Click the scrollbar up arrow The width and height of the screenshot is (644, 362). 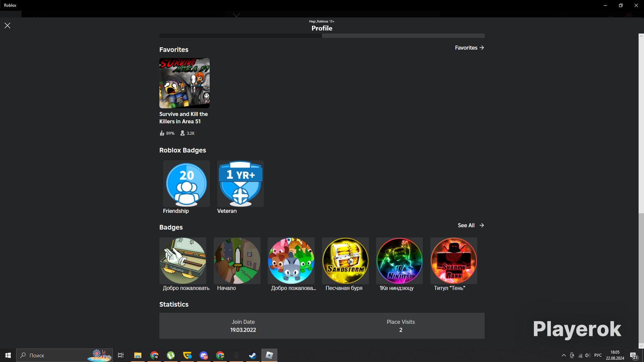(x=641, y=36)
